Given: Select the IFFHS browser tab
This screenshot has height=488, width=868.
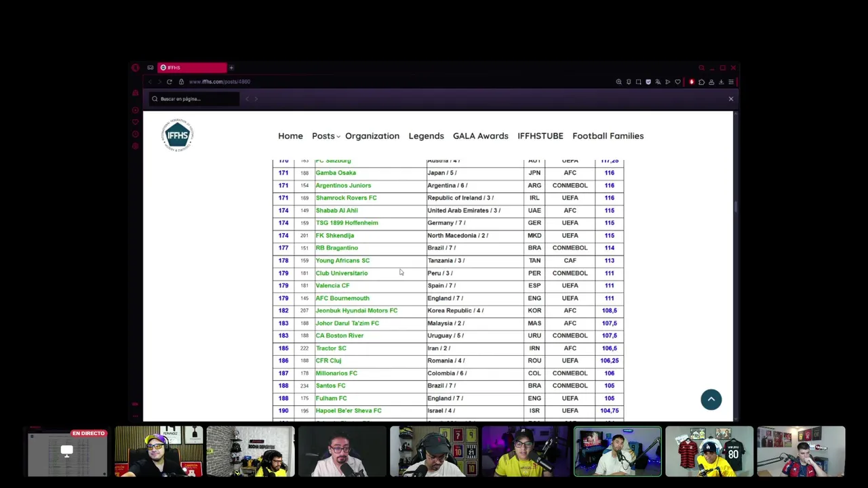Looking at the screenshot, I should coord(193,68).
